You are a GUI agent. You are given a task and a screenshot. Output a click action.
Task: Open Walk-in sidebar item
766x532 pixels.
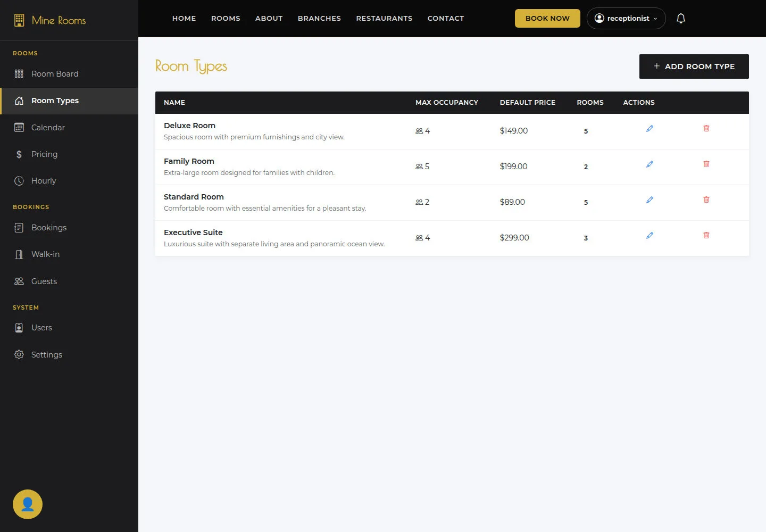(69, 254)
